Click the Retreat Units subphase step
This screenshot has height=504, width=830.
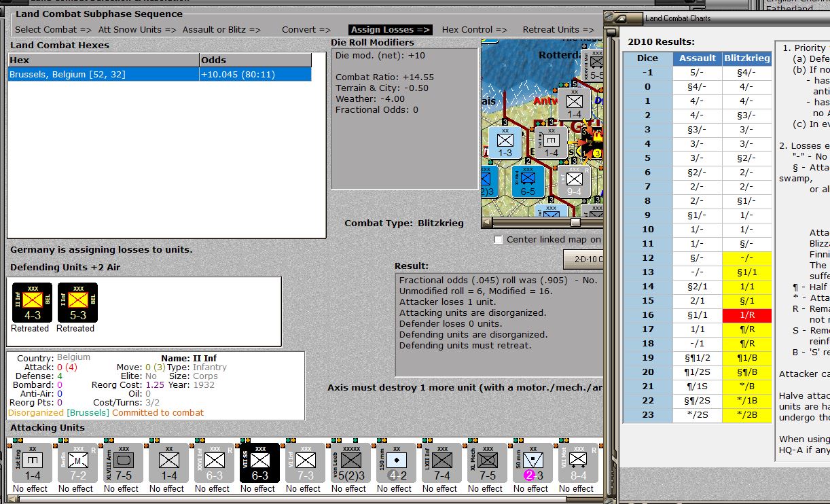(560, 30)
